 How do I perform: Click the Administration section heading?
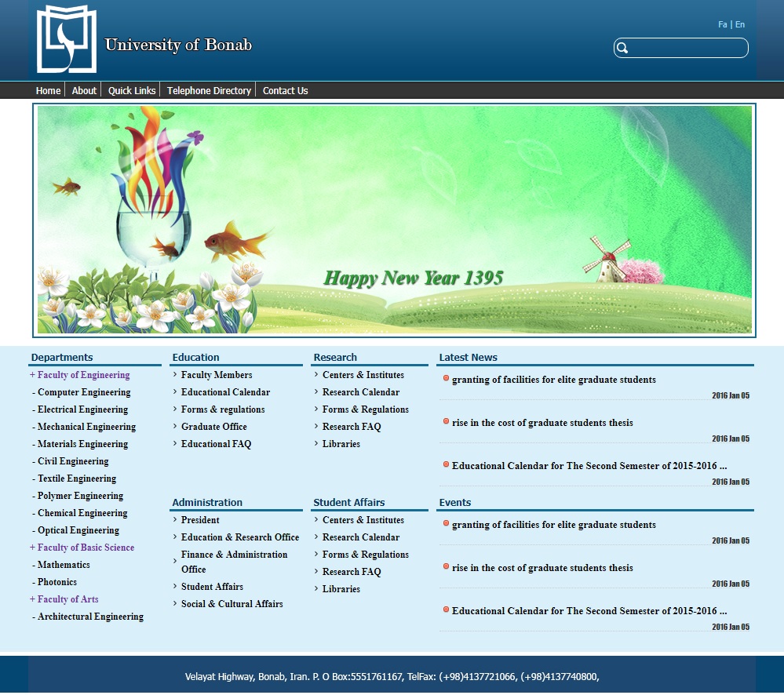pyautogui.click(x=207, y=502)
